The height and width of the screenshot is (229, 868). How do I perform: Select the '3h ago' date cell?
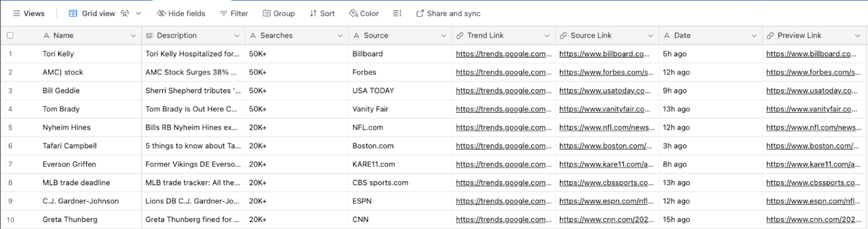(711, 146)
